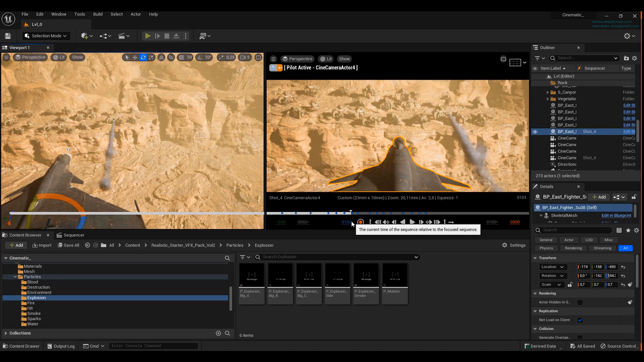Save the current level with disk icon
Viewport: 644px width, 362px height.
[8, 36]
